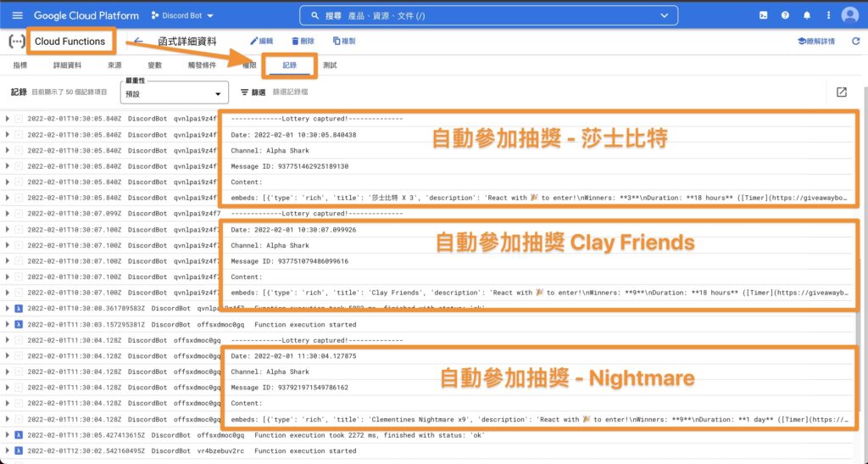868x464 pixels.
Task: Activate Cloud Shell from top bar
Action: (764, 15)
